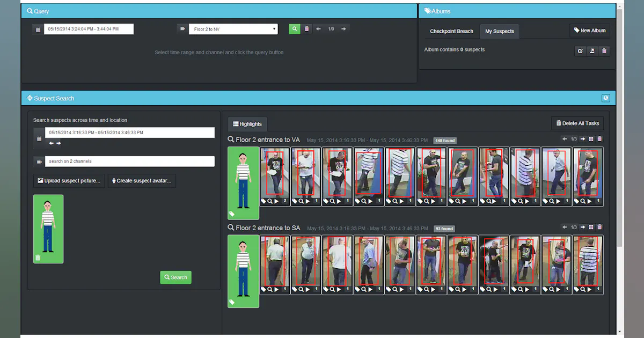This screenshot has height=338, width=644.
Task: Show previous page of Floor 2 entrance to SA results
Action: 565,227
